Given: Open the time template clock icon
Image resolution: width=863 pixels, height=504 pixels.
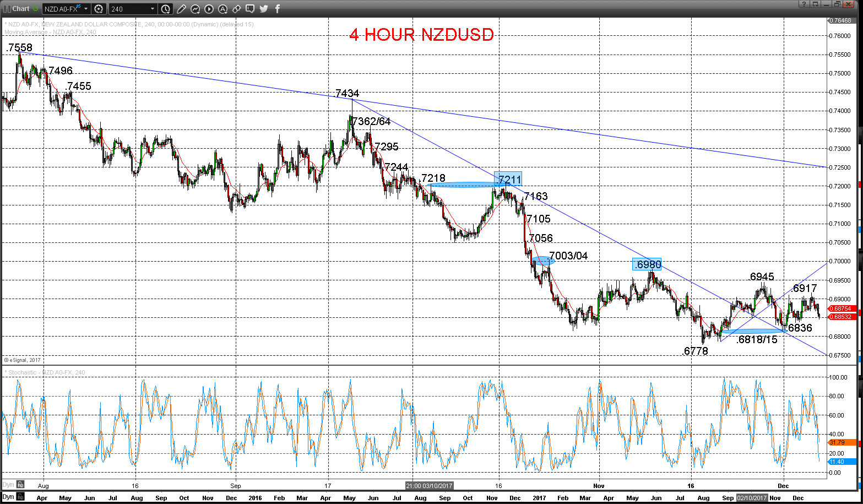Looking at the screenshot, I should (166, 9).
